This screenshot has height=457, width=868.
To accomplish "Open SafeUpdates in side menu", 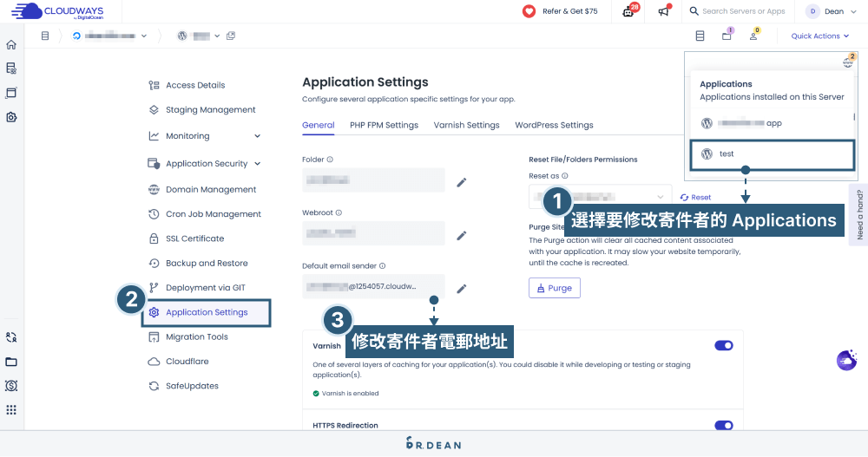I will tap(192, 386).
